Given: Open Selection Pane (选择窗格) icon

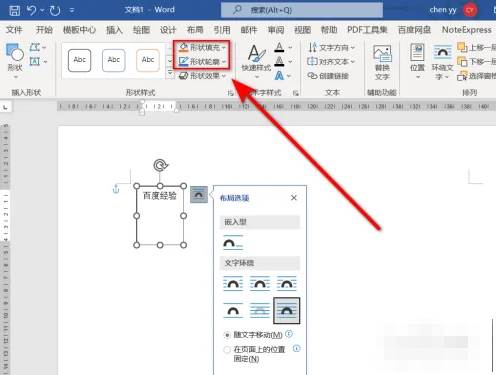Looking at the screenshot, I should pos(462,76).
